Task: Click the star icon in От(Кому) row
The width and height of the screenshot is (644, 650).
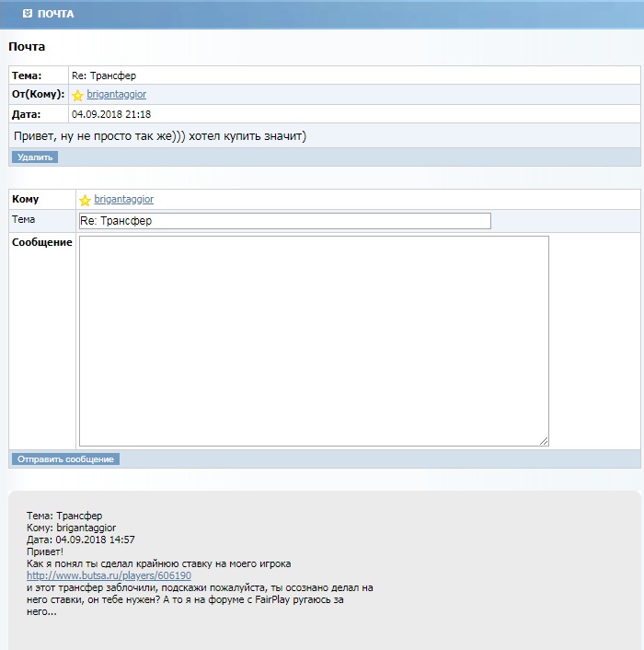Action: coord(78,95)
